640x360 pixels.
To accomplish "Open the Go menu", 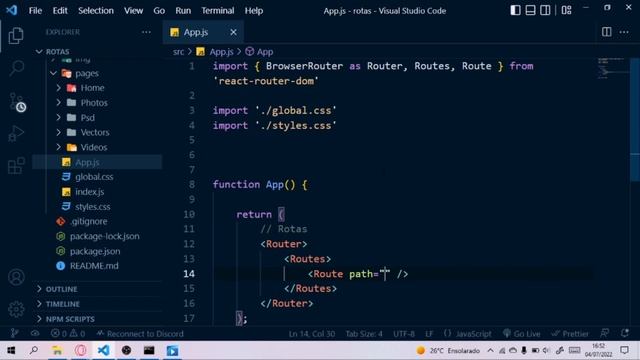I will click(159, 11).
